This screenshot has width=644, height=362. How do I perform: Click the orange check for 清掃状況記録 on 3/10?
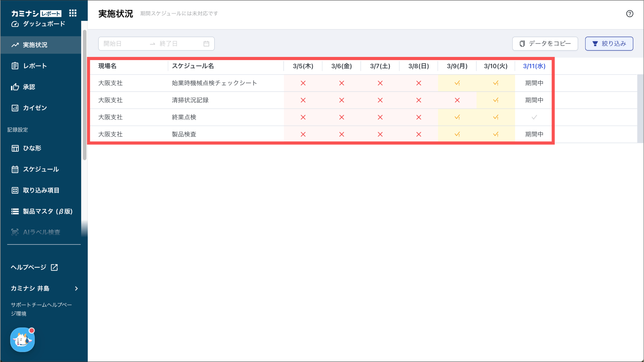click(496, 100)
